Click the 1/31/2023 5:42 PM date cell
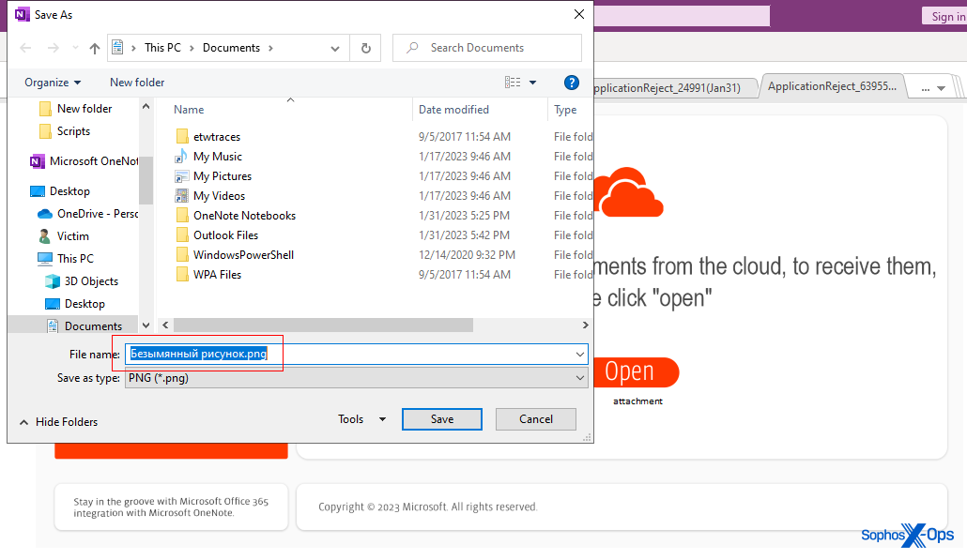This screenshot has width=967, height=560. click(x=464, y=235)
